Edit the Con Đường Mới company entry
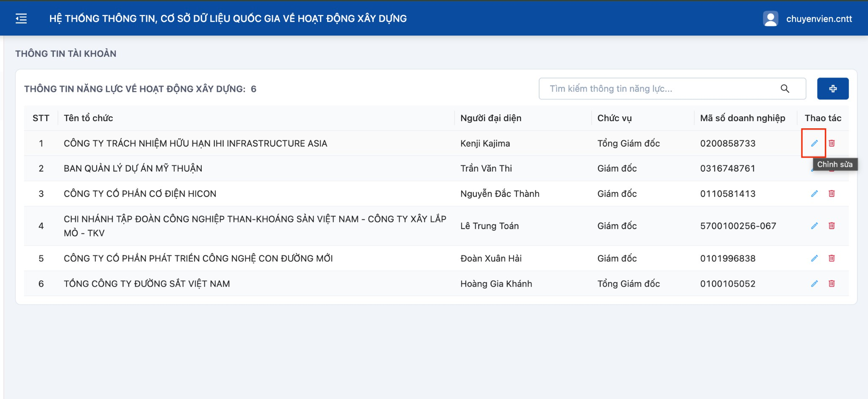This screenshot has height=399, width=868. click(x=814, y=258)
